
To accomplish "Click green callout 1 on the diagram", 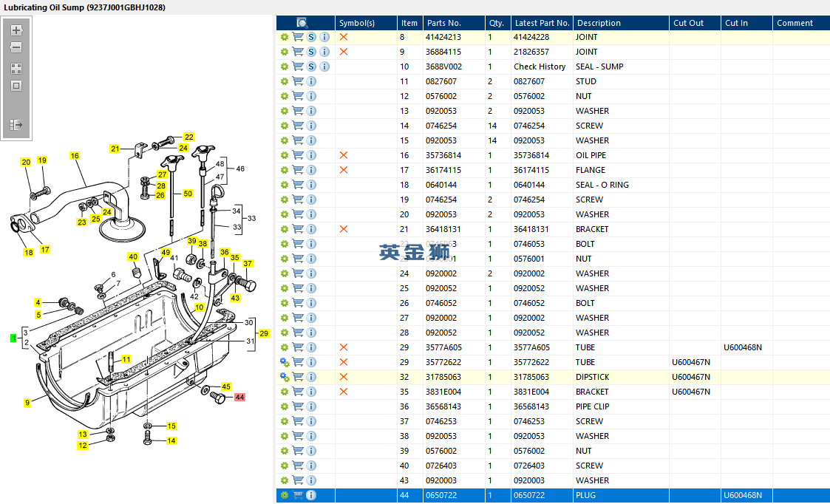I will 13,338.
